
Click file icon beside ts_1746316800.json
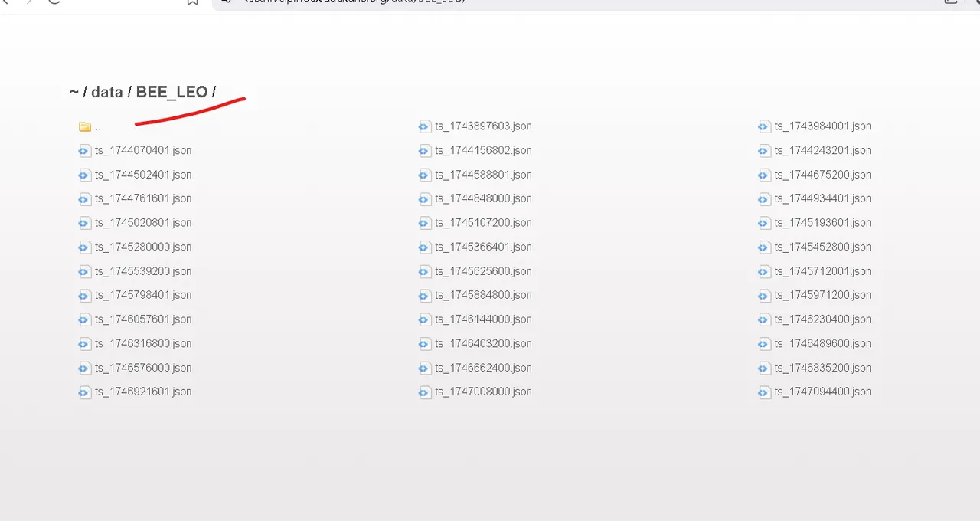click(x=84, y=344)
